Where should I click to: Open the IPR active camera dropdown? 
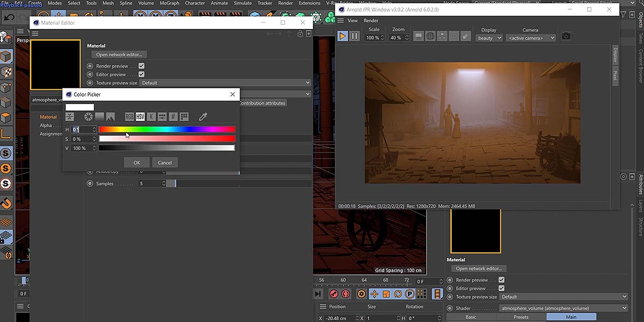tap(531, 38)
